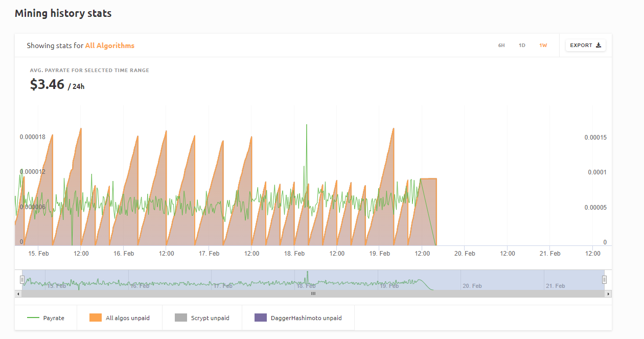Click the 21. Feb x-axis label

[550, 253]
